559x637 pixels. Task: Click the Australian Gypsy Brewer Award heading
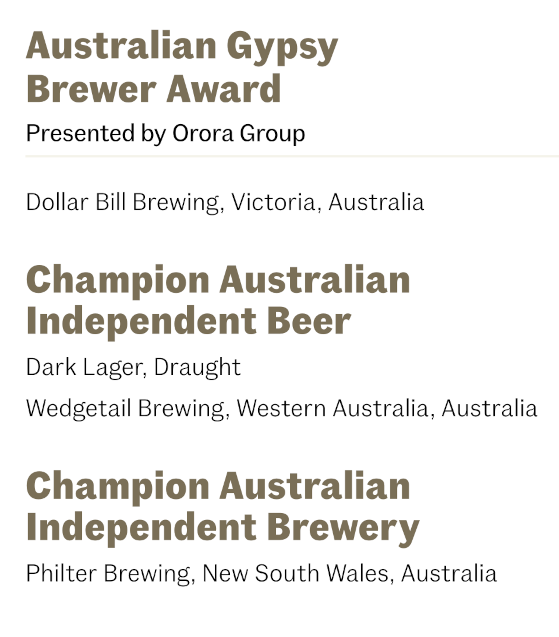tap(182, 67)
